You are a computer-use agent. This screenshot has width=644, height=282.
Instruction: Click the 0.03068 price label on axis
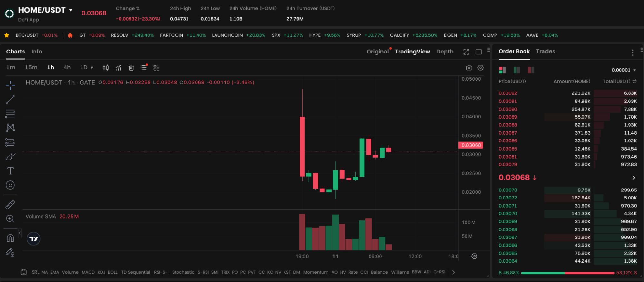point(471,145)
